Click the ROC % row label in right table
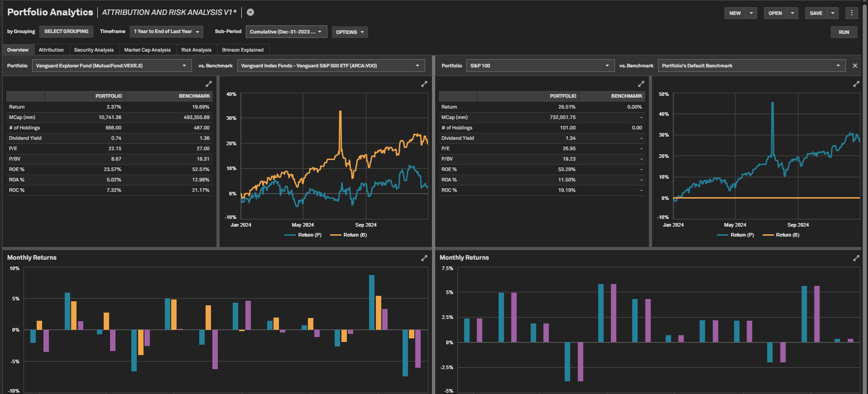This screenshot has height=394, width=868. click(449, 190)
